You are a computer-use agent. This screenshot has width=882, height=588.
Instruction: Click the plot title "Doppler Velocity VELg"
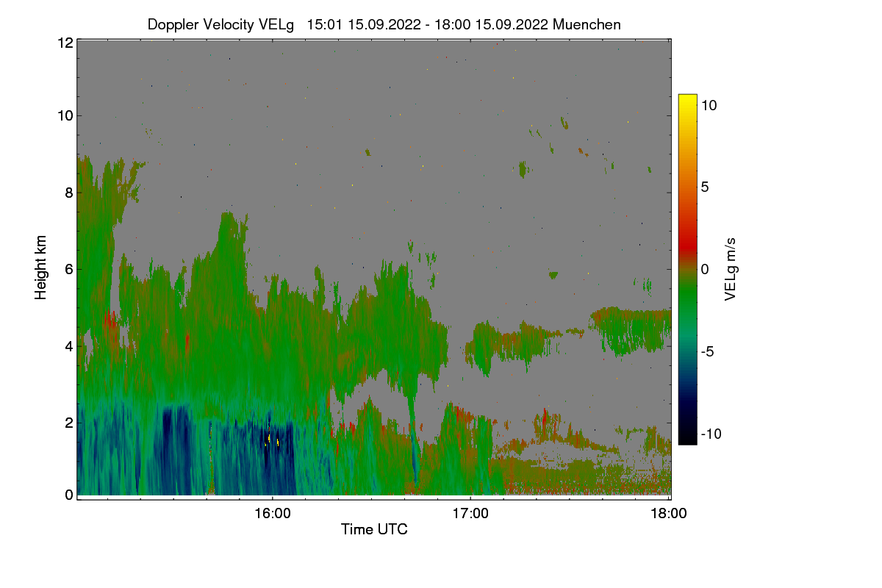[x=220, y=24]
